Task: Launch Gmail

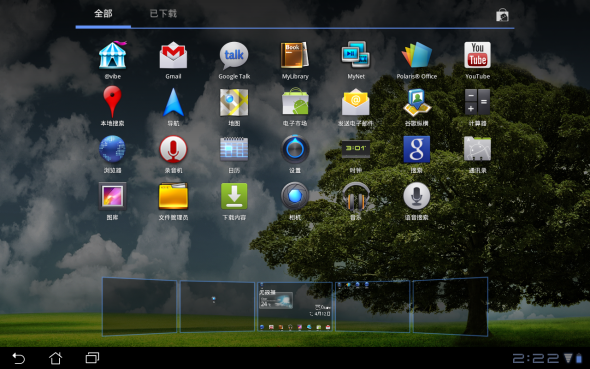Action: pyautogui.click(x=173, y=55)
